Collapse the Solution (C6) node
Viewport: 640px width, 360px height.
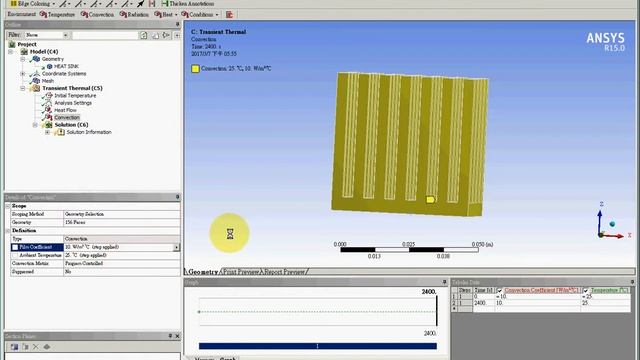click(35, 125)
